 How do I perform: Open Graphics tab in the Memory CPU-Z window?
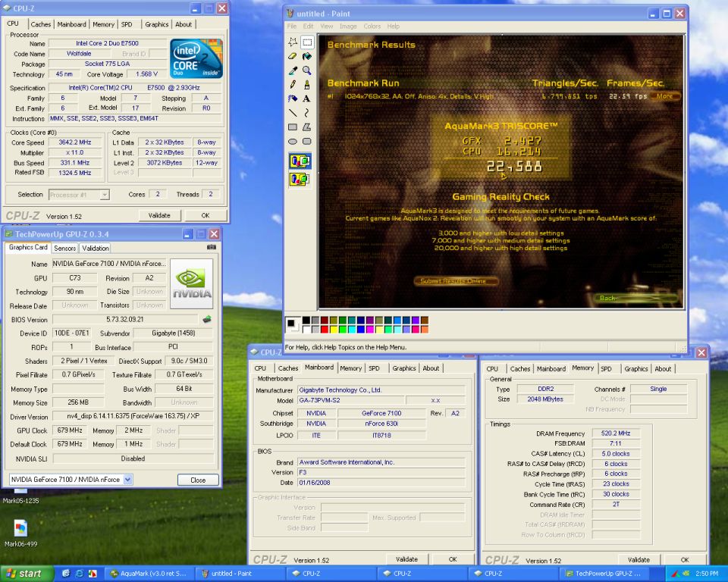click(x=635, y=369)
